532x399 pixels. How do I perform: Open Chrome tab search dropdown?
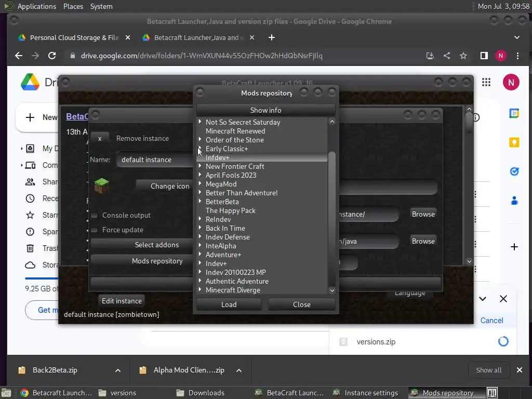point(517,37)
